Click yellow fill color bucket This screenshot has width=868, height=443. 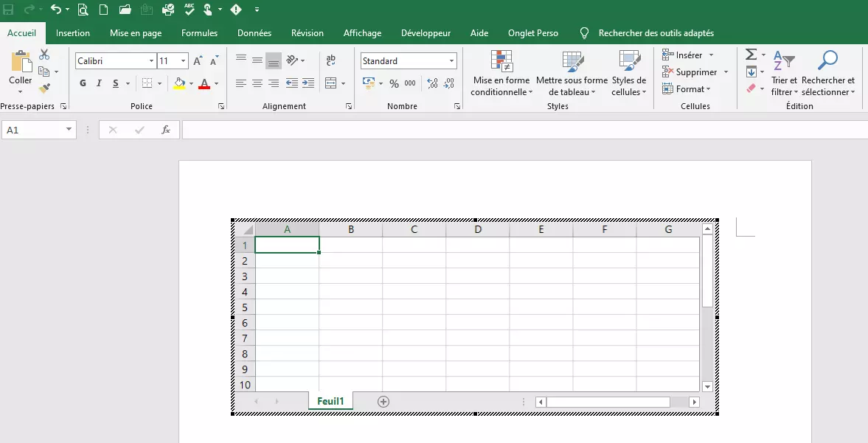click(x=179, y=83)
